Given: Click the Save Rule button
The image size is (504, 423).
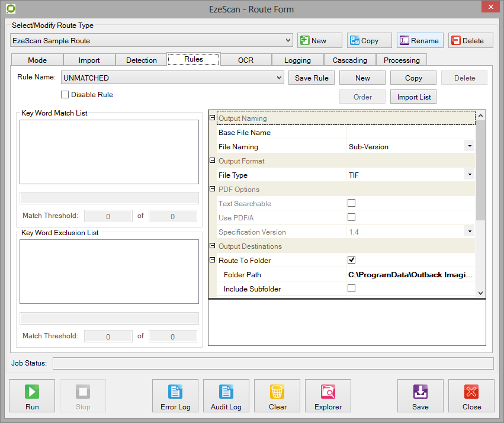Looking at the screenshot, I should (x=312, y=78).
